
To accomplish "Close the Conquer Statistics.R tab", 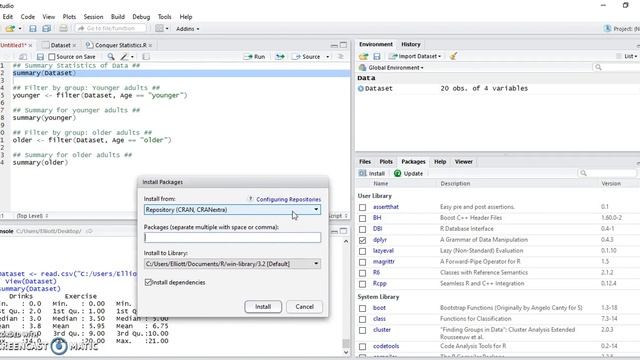I will pyautogui.click(x=150, y=45).
